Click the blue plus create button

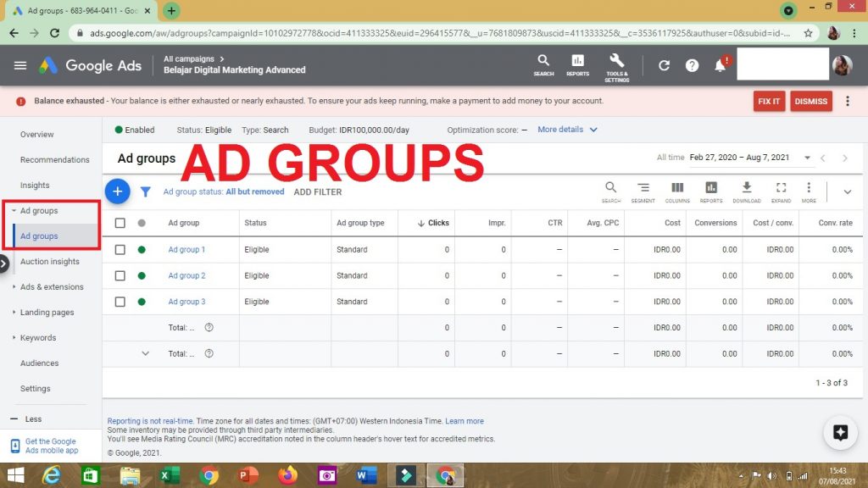(118, 191)
